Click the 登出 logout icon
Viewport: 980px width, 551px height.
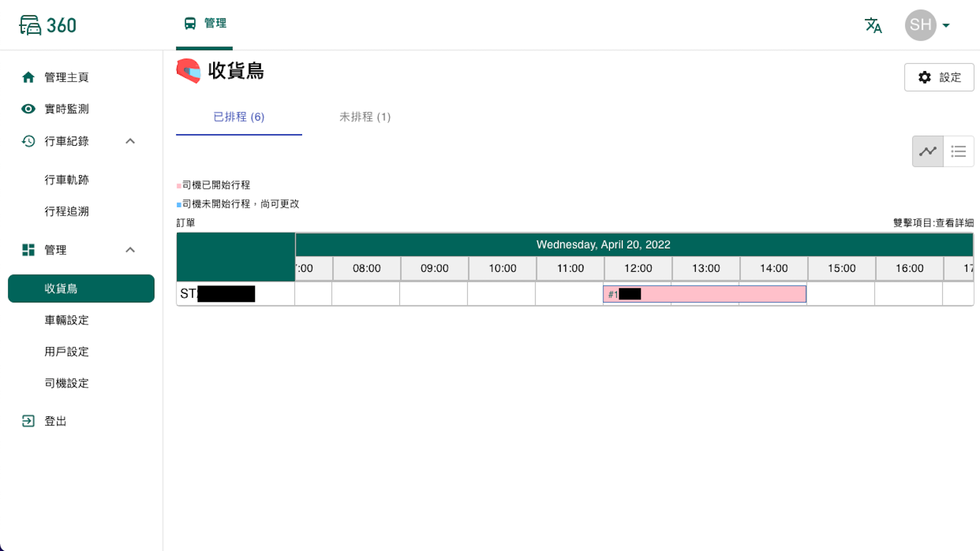coord(28,421)
